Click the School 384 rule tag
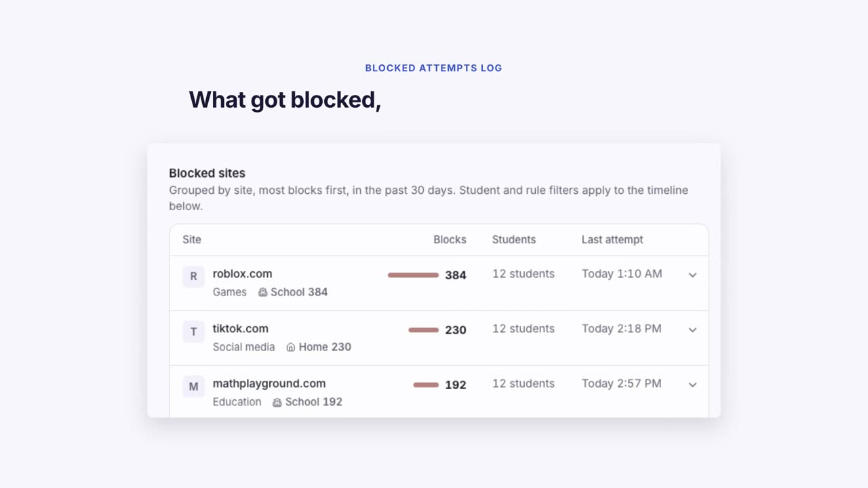This screenshot has height=488, width=868. pos(293,292)
